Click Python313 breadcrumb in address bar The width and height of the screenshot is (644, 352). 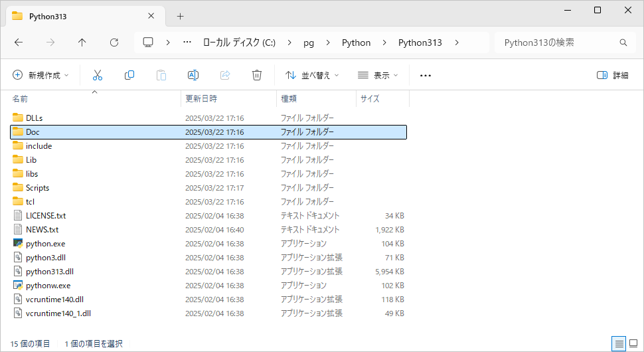(420, 43)
